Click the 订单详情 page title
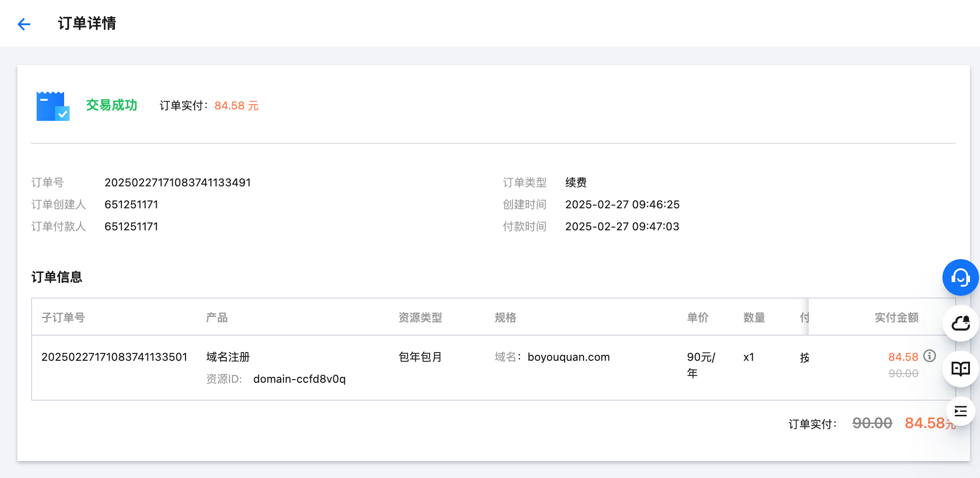 click(87, 23)
